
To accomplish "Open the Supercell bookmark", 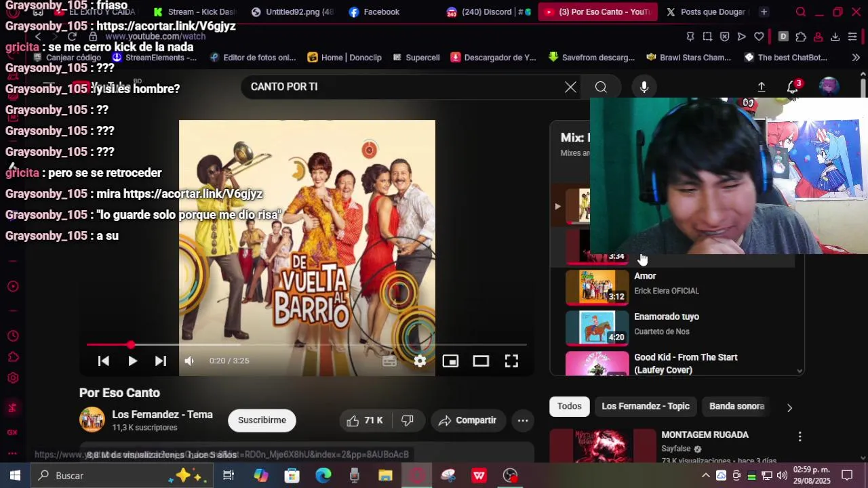I will tap(416, 58).
